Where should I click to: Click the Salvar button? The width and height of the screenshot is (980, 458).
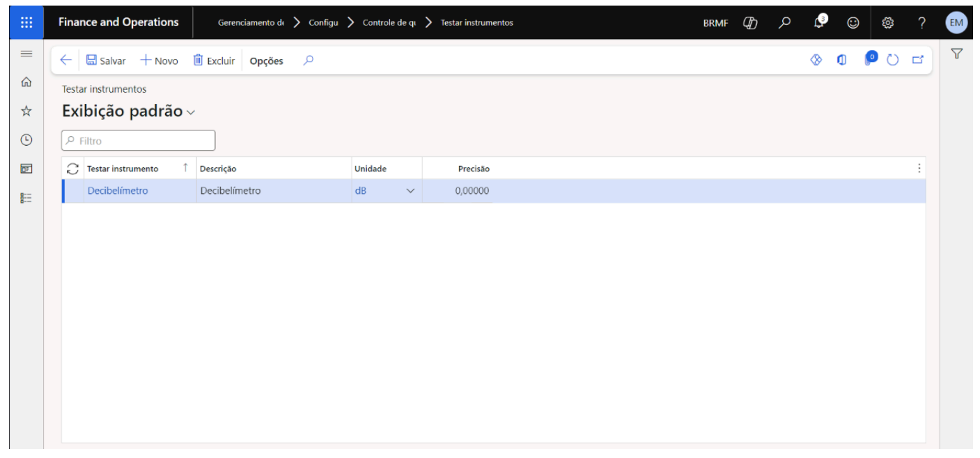[106, 61]
